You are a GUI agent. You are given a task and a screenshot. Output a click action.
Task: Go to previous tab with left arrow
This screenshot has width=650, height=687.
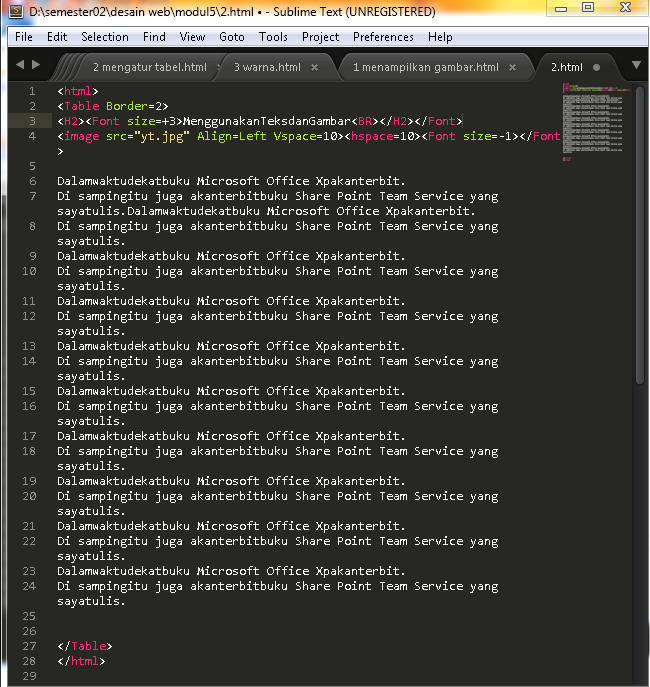(x=20, y=65)
